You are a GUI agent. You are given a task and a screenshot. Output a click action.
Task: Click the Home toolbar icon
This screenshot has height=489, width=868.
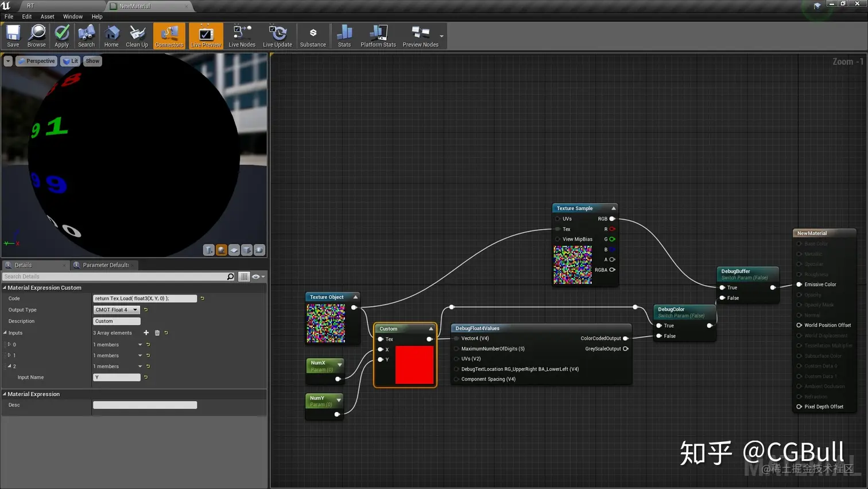111,36
